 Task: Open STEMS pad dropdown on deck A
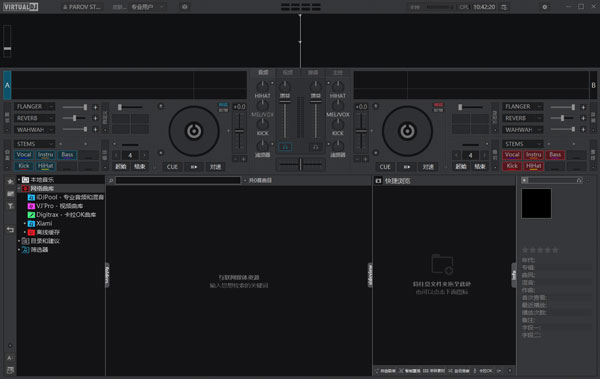(34, 144)
